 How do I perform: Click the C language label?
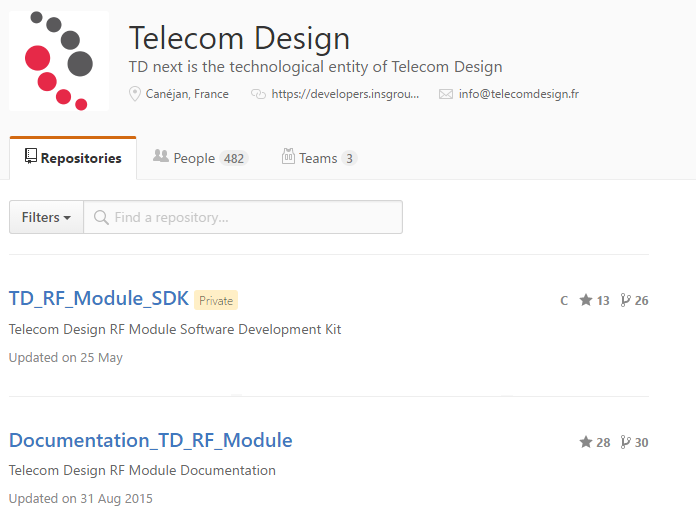pyautogui.click(x=564, y=301)
